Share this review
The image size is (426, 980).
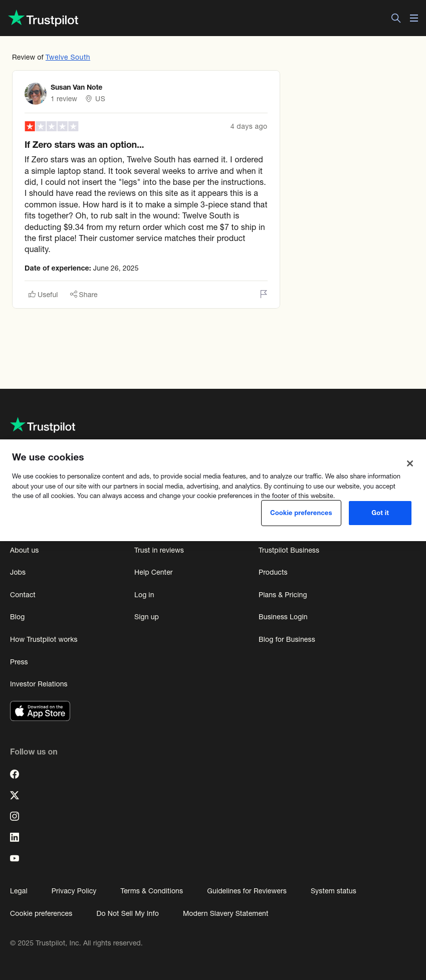84,295
